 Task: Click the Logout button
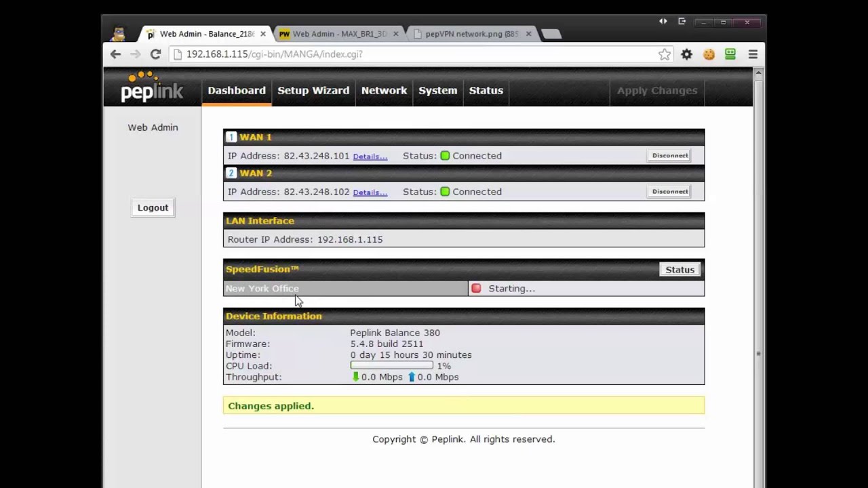(153, 208)
